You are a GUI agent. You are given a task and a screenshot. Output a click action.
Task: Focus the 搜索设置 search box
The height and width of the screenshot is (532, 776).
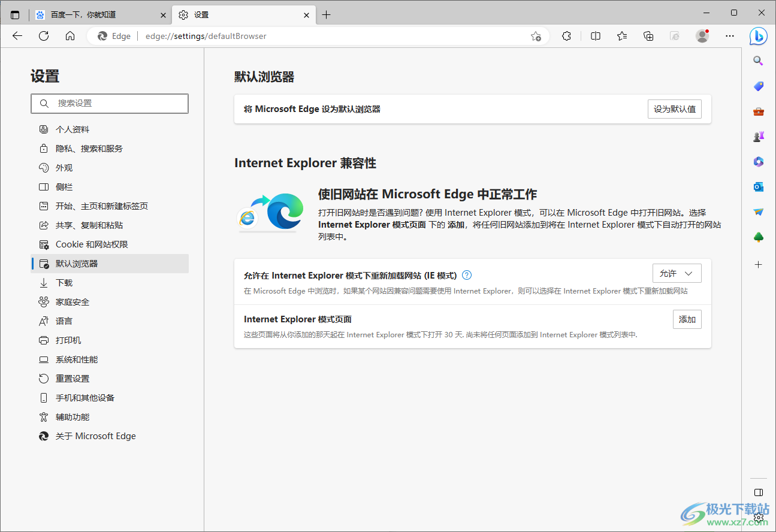110,104
